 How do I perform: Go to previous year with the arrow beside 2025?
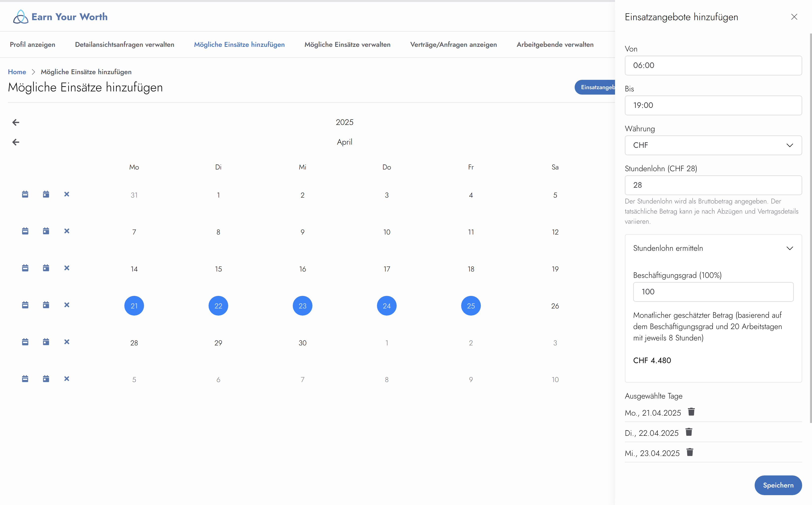(16, 122)
